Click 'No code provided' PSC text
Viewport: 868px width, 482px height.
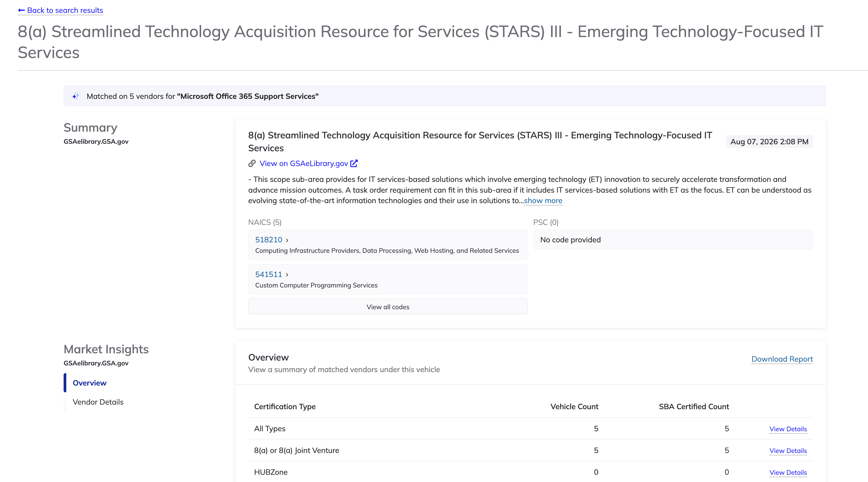pos(570,240)
